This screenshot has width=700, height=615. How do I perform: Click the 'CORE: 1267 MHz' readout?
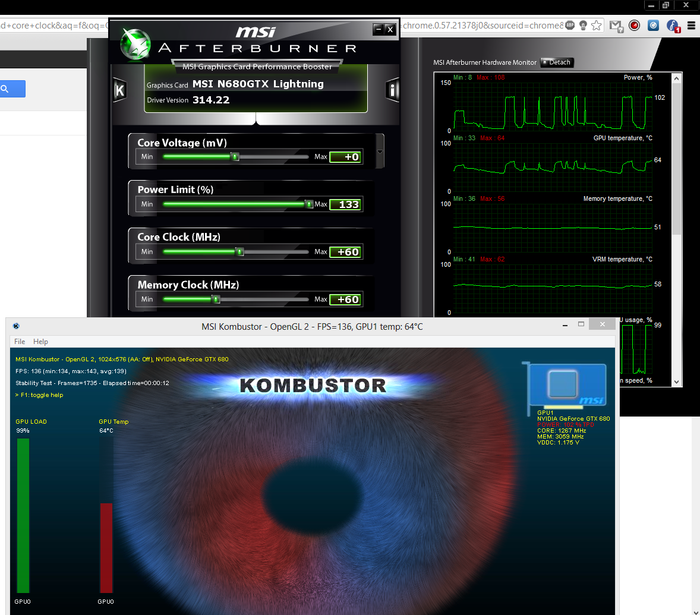pyautogui.click(x=561, y=431)
